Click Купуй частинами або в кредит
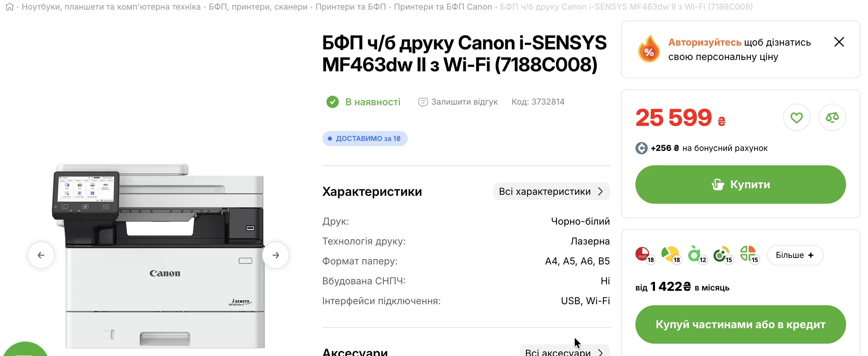The width and height of the screenshot is (868, 356). click(740, 324)
